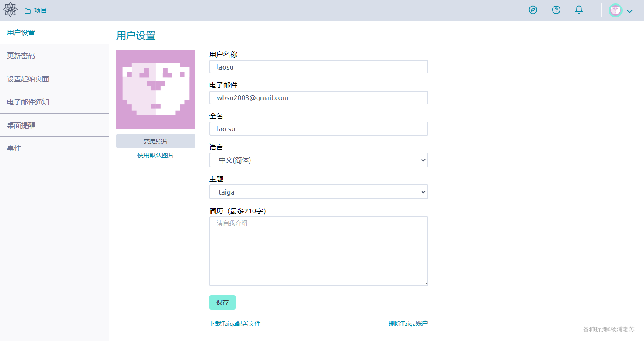Image resolution: width=644 pixels, height=341 pixels.
Task: Open the 语言 dropdown 中文(简体)
Action: (x=318, y=160)
